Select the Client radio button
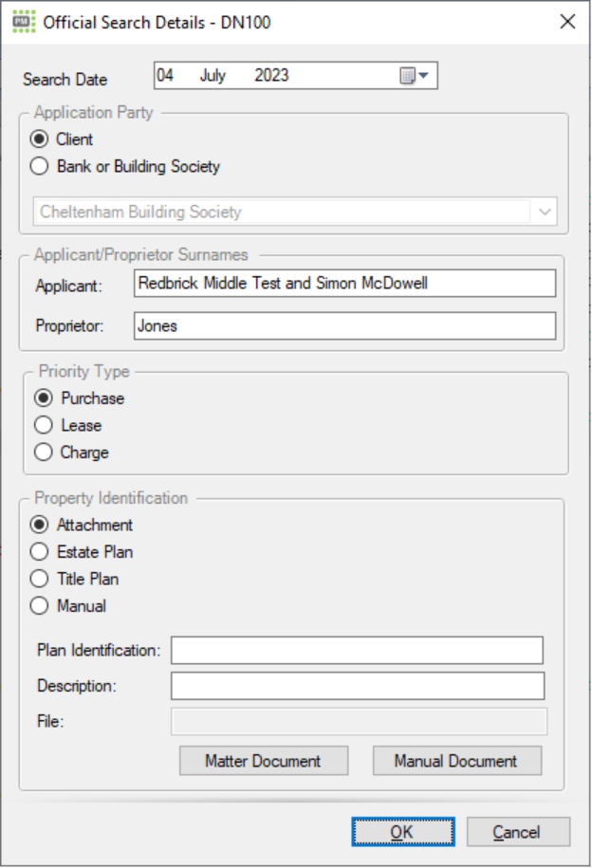 (39, 139)
